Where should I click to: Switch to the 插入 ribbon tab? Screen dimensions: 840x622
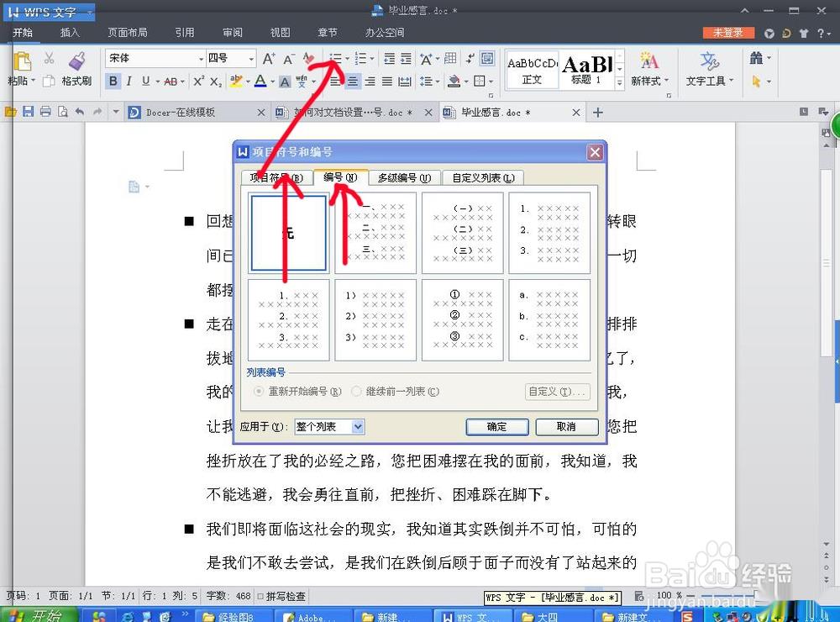click(70, 33)
